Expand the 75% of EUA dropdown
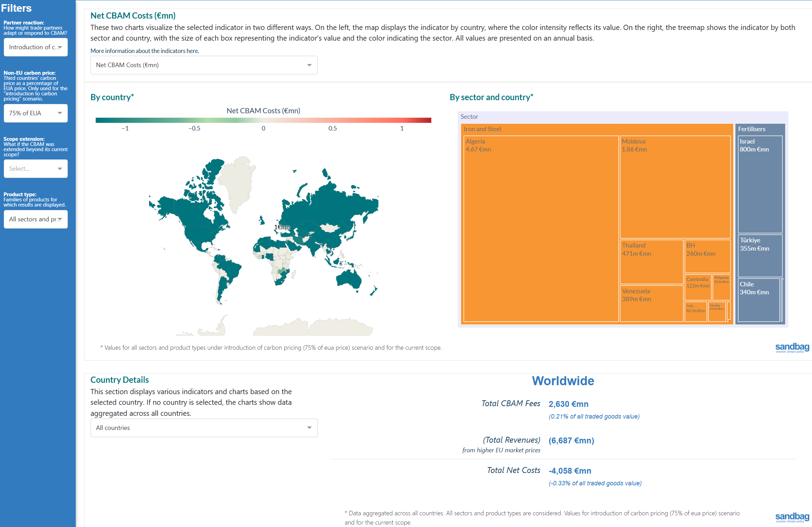This screenshot has height=527, width=812. point(35,113)
